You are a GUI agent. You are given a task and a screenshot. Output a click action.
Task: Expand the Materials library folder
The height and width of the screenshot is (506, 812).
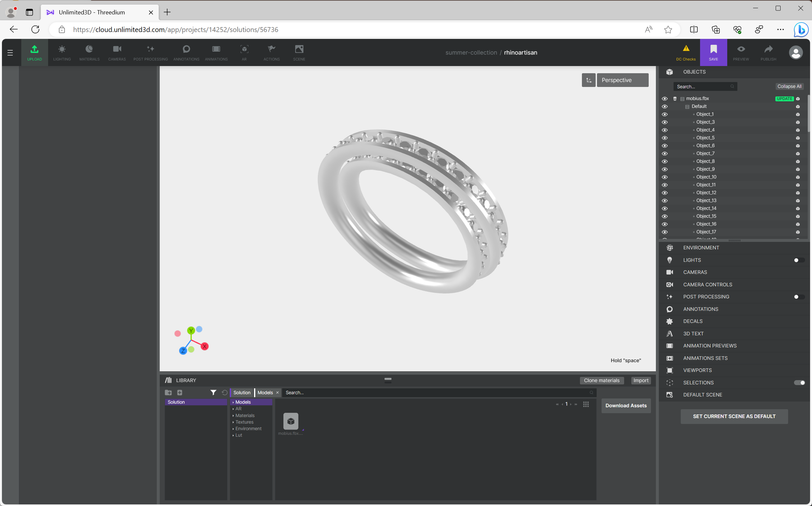point(245,416)
